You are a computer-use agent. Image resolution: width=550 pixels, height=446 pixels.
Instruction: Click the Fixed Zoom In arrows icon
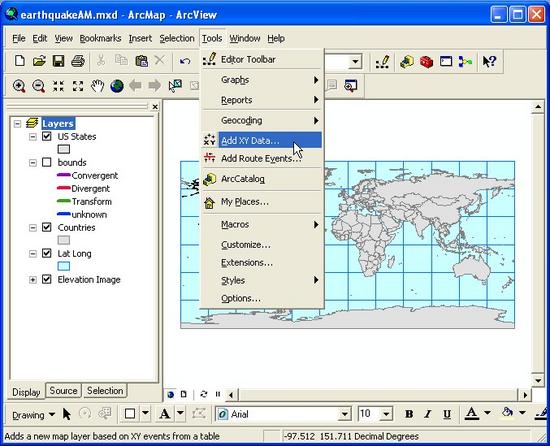58,86
